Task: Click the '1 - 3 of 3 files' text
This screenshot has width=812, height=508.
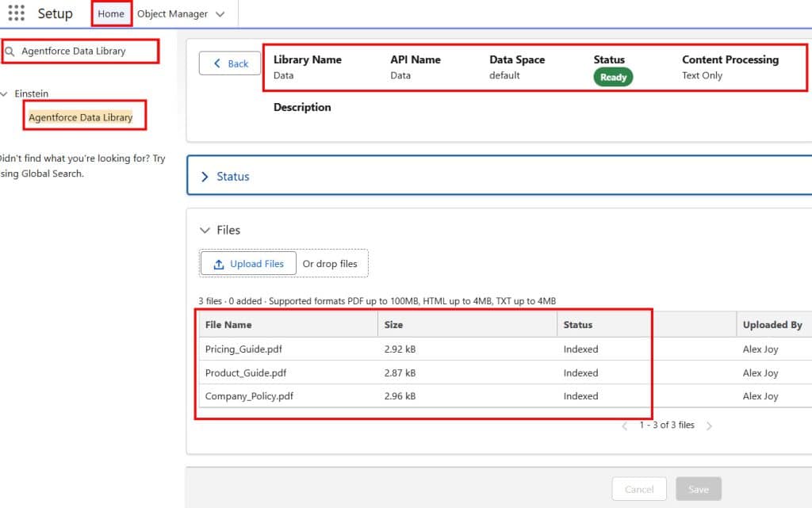Action: (667, 425)
